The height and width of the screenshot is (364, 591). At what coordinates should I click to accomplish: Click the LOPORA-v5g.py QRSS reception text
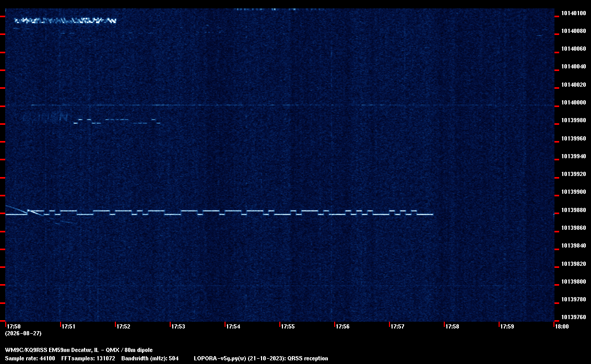coord(261,358)
